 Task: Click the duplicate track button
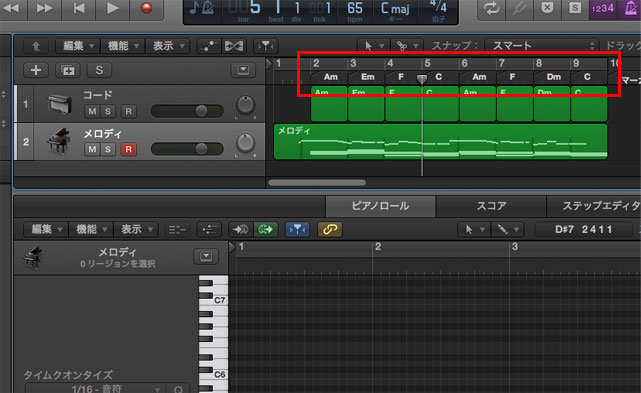click(68, 70)
